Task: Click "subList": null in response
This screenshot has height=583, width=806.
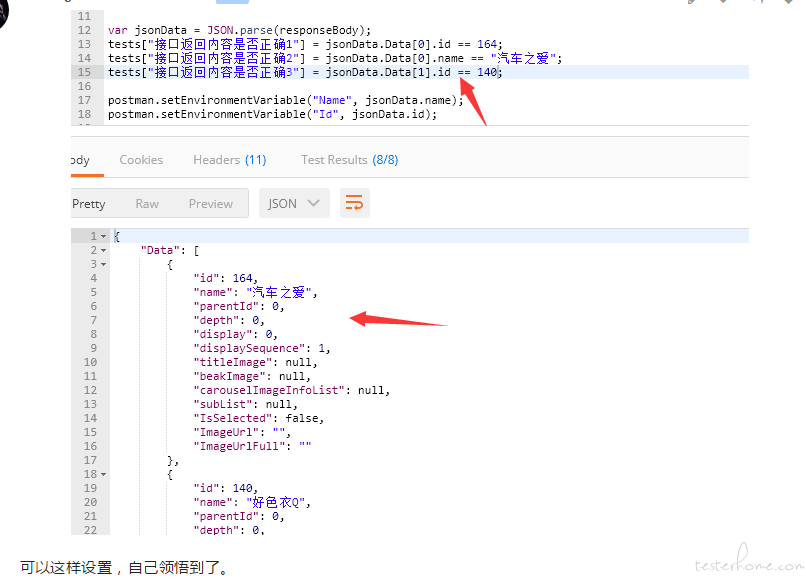Action: click(245, 404)
